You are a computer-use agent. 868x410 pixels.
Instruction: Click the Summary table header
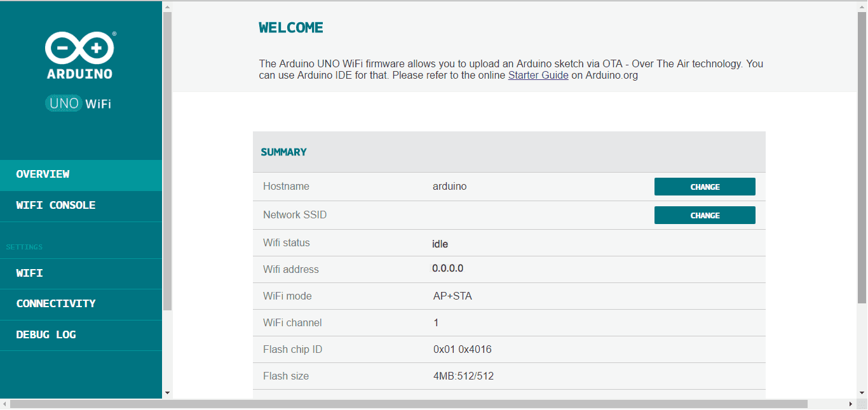click(x=283, y=152)
